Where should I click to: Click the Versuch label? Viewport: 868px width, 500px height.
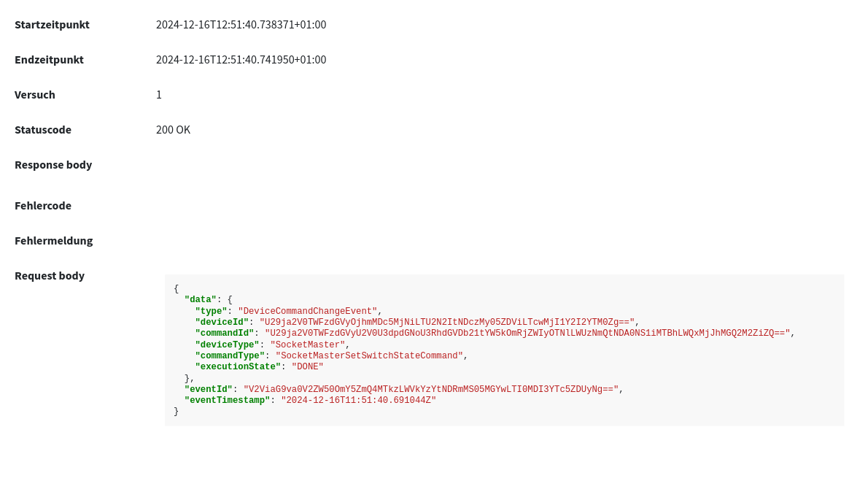pos(35,94)
